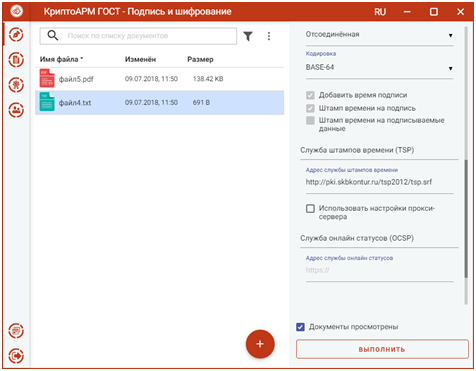Viewport: 476px width, 371px height.
Task: Minimize the КриптоАРМ ГОСТ window
Action: (x=407, y=12)
